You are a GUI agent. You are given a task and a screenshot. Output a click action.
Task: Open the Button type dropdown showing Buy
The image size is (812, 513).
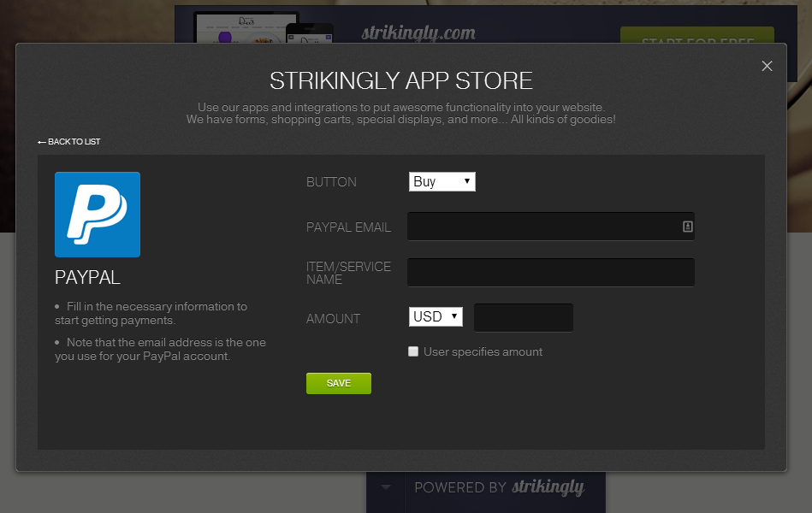click(x=442, y=181)
